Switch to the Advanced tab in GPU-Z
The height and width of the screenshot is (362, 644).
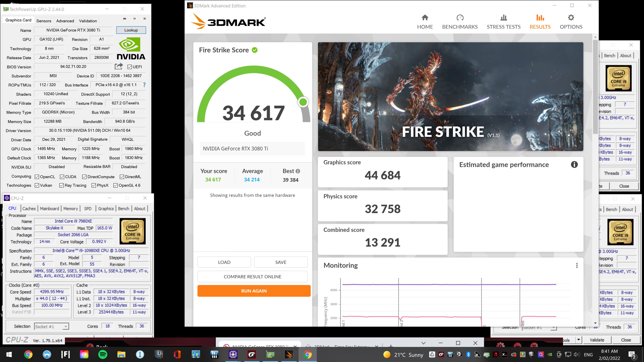[65, 21]
